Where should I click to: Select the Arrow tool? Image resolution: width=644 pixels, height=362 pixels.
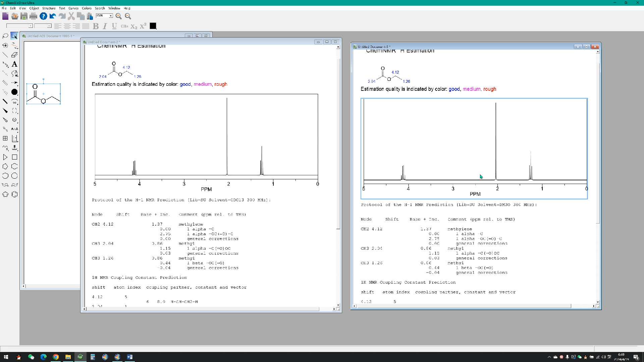point(14,83)
